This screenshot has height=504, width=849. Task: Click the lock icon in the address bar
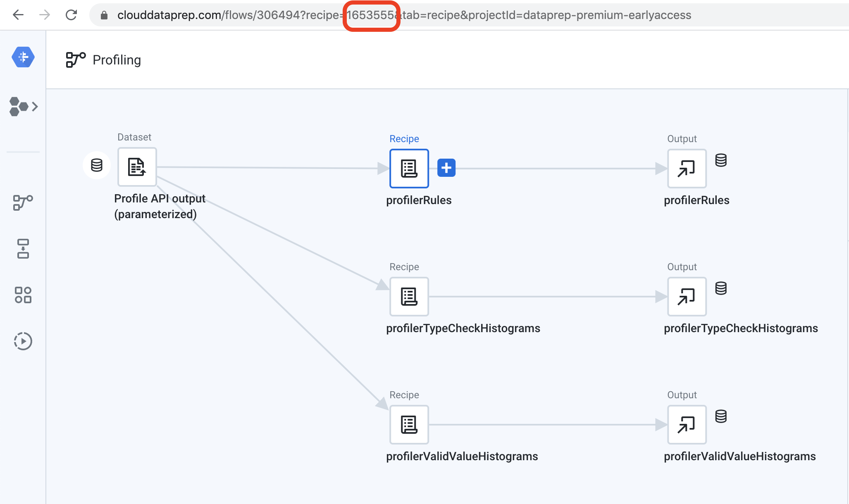pyautogui.click(x=104, y=15)
